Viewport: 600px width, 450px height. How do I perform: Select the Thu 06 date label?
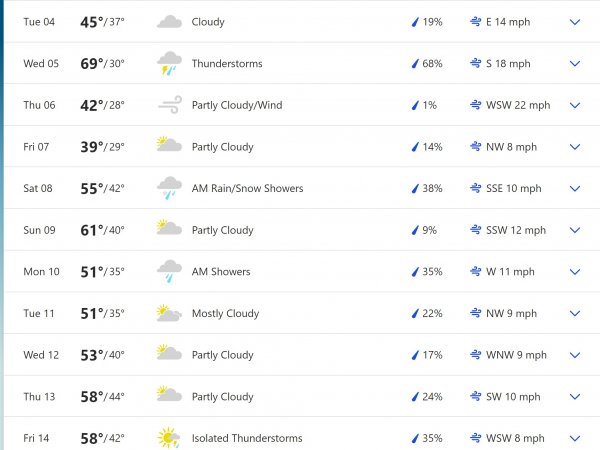[41, 105]
